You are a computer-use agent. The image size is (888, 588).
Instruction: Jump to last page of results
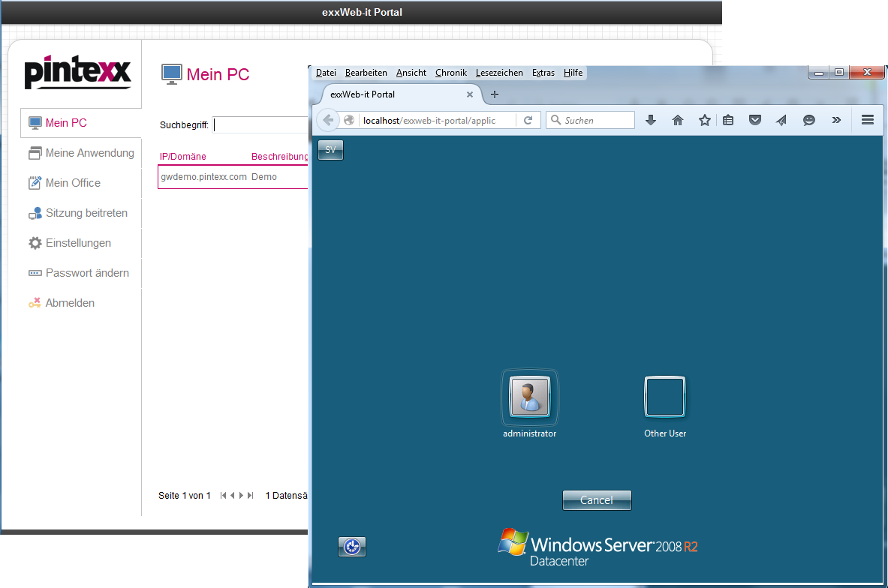[x=250, y=495]
